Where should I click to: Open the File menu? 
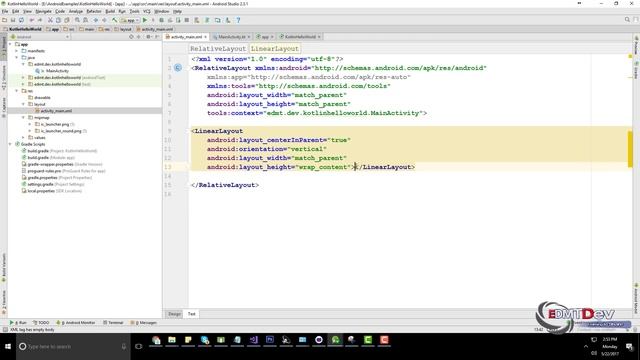coord(5,11)
